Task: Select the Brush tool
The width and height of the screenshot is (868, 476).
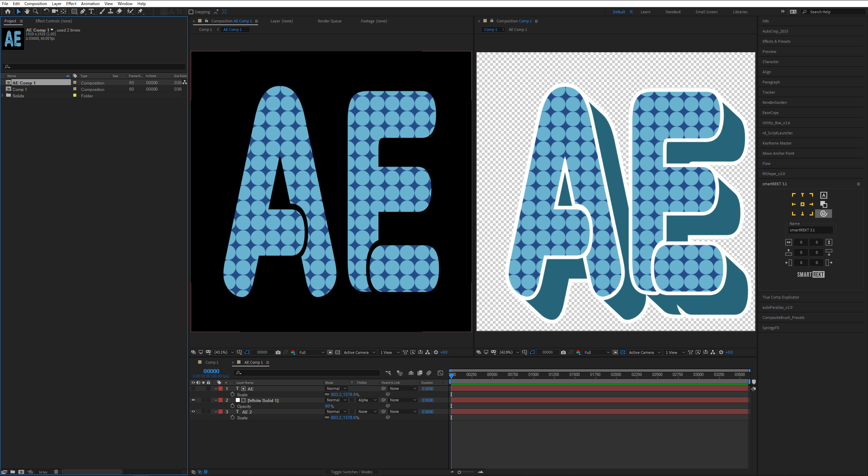Action: (x=102, y=12)
